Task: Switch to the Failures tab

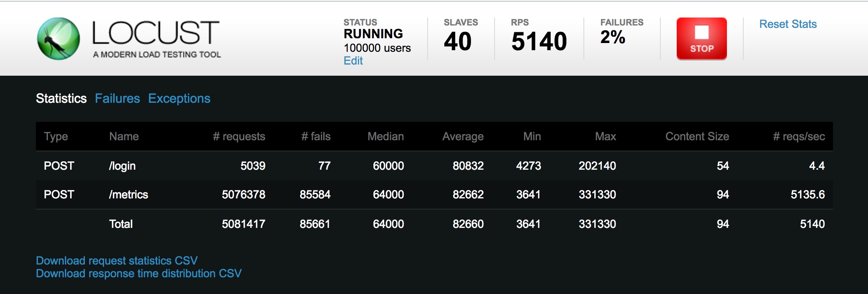Action: tap(117, 98)
